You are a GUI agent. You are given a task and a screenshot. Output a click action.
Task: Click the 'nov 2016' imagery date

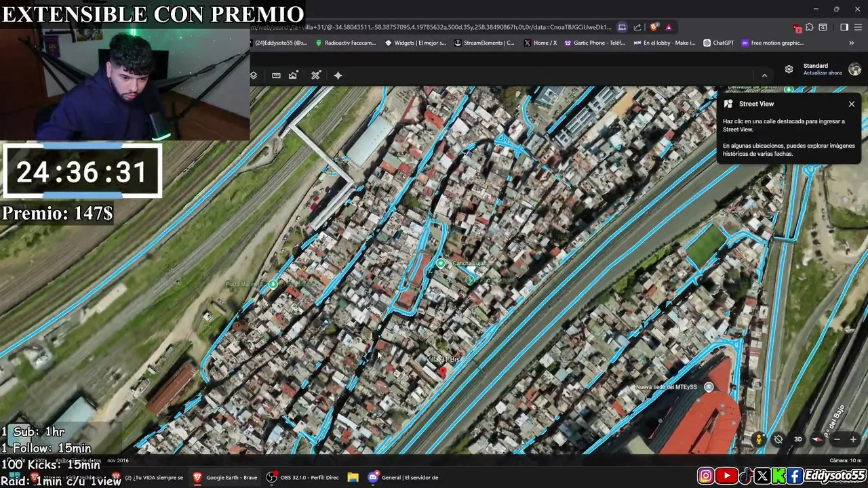point(117,461)
